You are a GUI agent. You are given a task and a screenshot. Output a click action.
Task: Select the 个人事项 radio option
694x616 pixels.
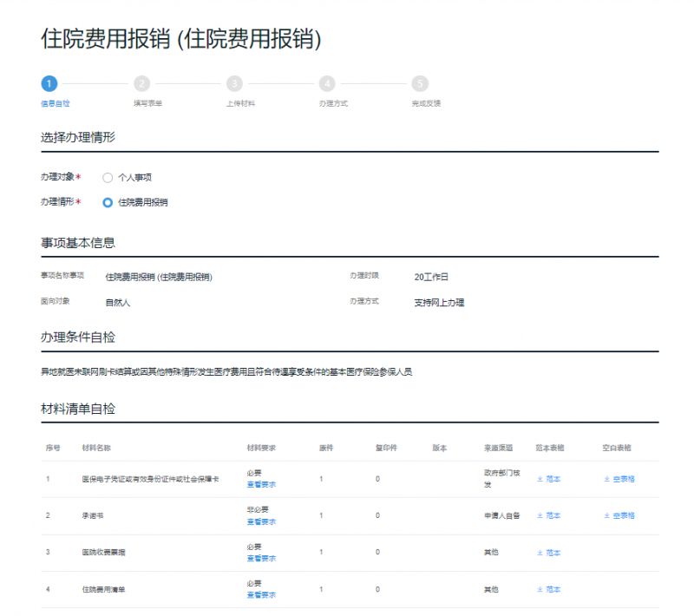(x=106, y=178)
